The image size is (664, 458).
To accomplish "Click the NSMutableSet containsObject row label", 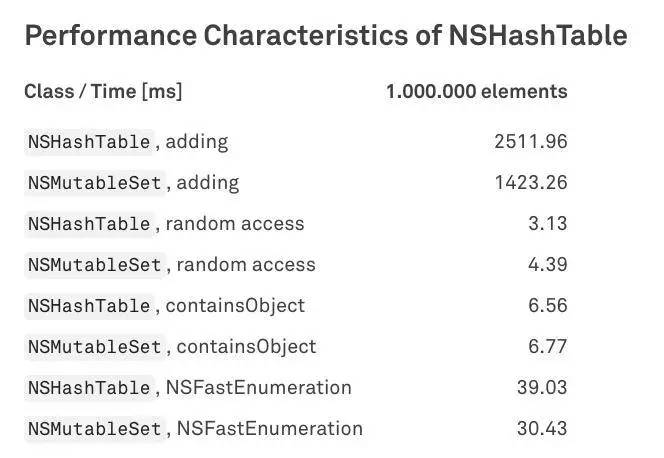I will click(x=170, y=347).
